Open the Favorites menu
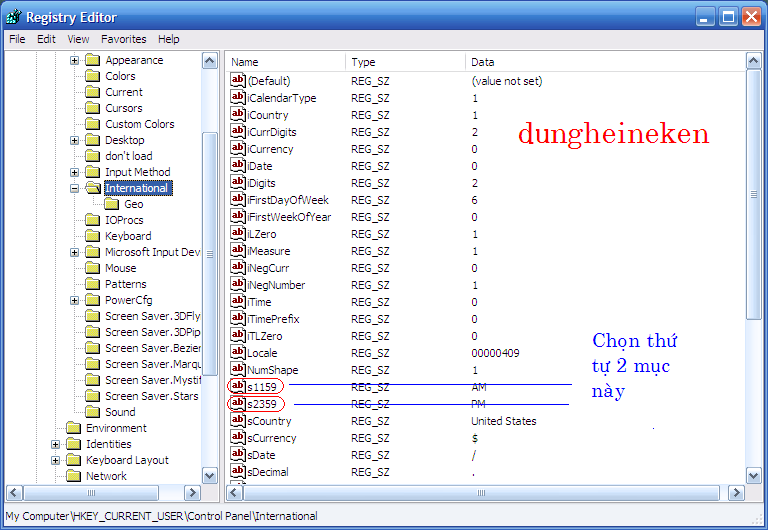 [x=123, y=39]
